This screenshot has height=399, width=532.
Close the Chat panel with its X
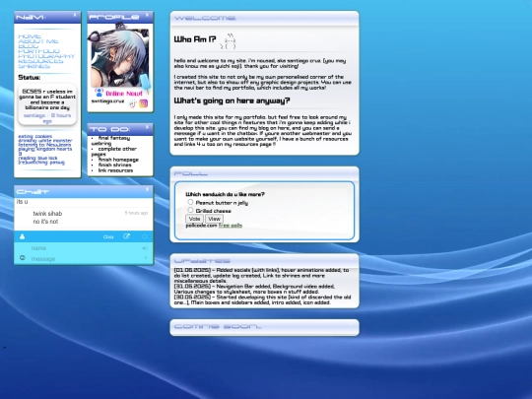click(147, 189)
